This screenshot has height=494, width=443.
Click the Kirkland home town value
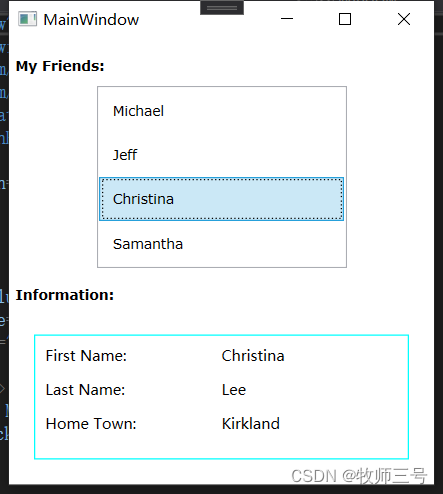(x=251, y=424)
